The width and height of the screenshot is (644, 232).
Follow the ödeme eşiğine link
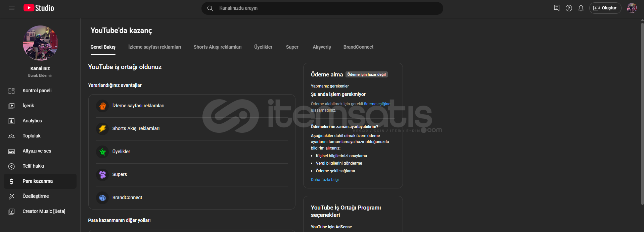(377, 104)
